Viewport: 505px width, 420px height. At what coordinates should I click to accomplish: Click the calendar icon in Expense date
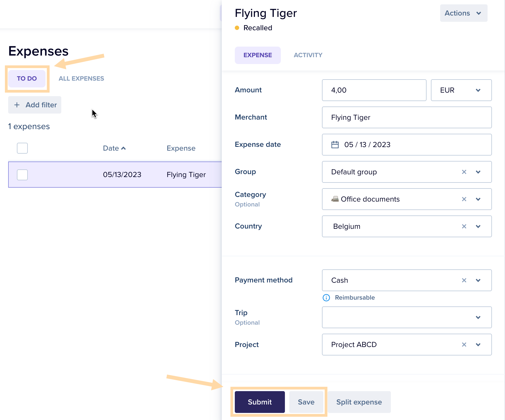(x=335, y=145)
